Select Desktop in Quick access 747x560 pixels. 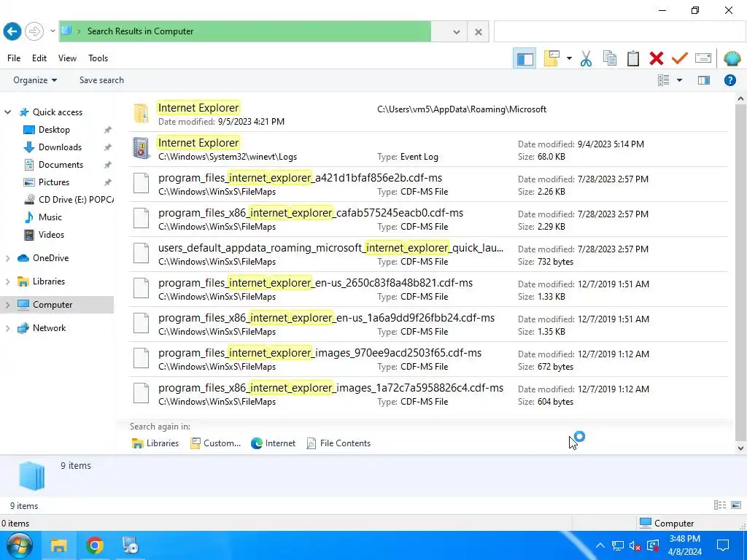pyautogui.click(x=54, y=130)
